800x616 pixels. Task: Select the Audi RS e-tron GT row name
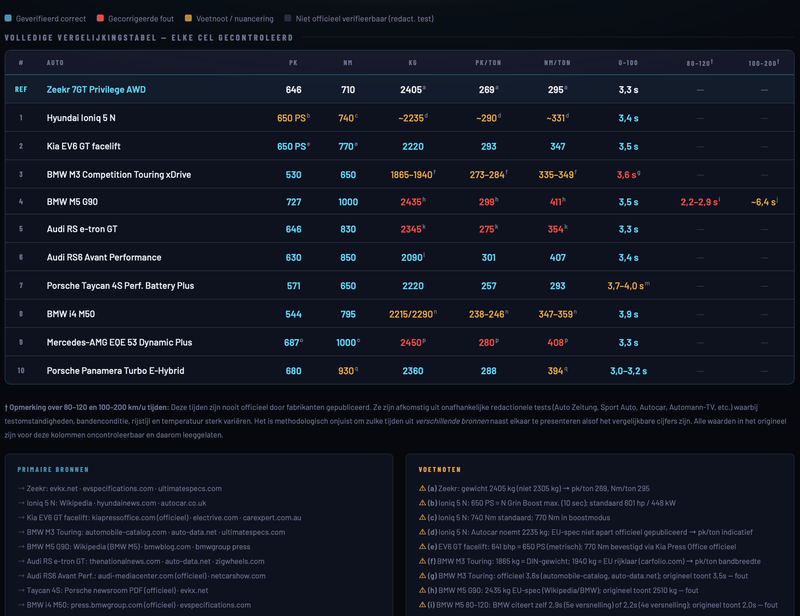pyautogui.click(x=82, y=229)
